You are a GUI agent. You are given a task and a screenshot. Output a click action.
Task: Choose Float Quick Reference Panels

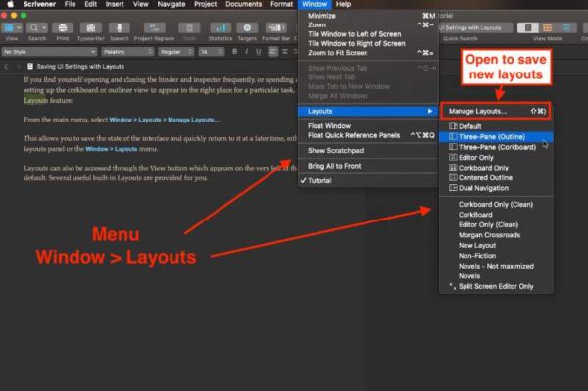point(368,135)
